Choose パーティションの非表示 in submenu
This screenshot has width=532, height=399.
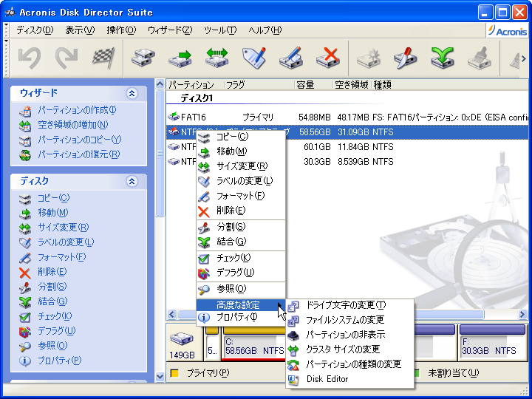(x=349, y=335)
